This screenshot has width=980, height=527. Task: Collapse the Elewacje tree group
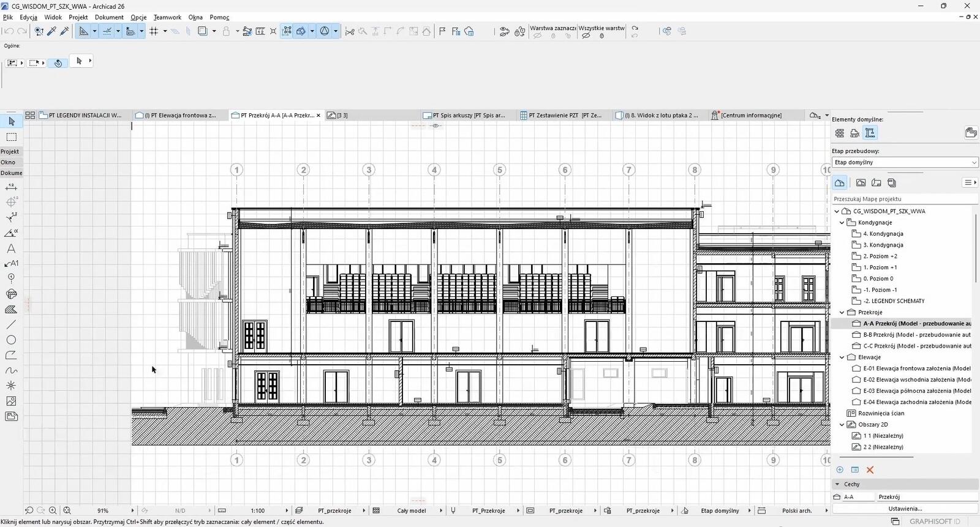[x=842, y=357]
